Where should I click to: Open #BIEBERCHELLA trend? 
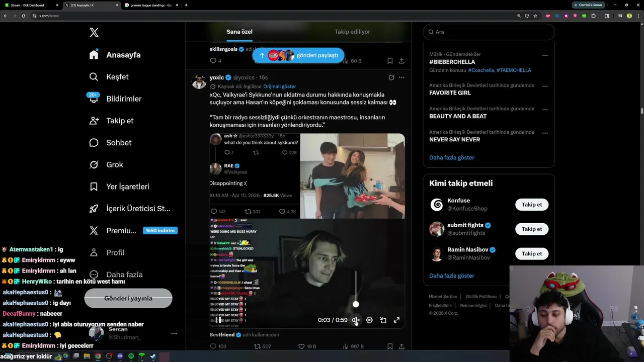pyautogui.click(x=452, y=62)
